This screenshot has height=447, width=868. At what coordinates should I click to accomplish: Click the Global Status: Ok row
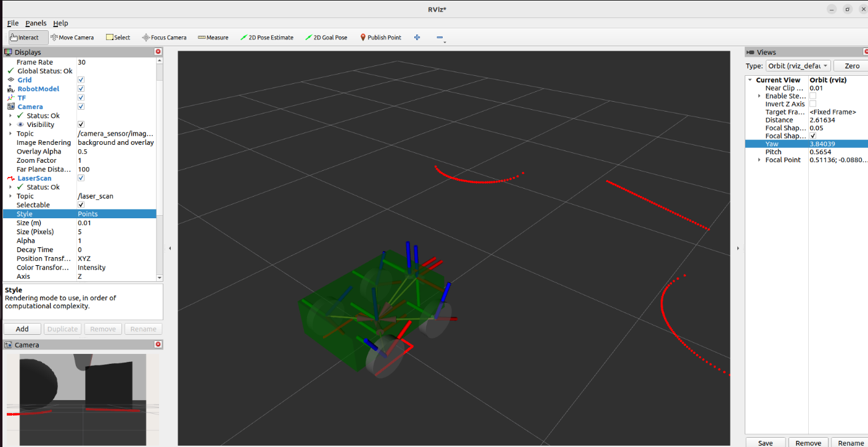click(x=80, y=71)
